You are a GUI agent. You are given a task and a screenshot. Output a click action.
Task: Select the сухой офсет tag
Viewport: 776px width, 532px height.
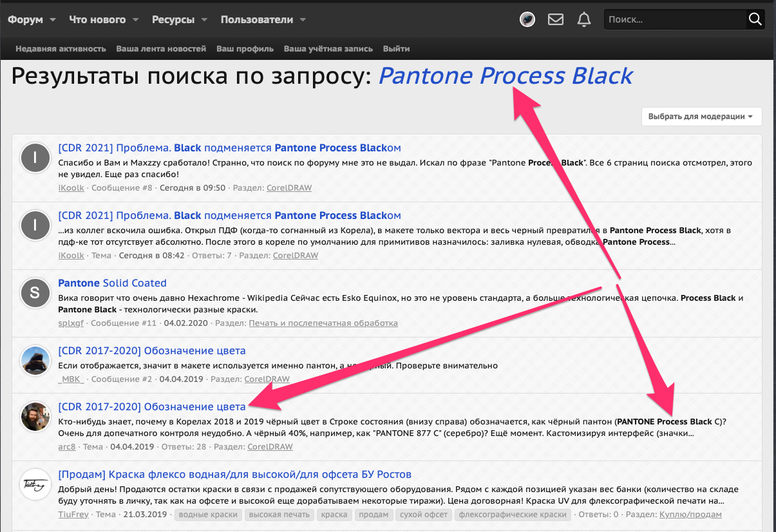click(424, 515)
